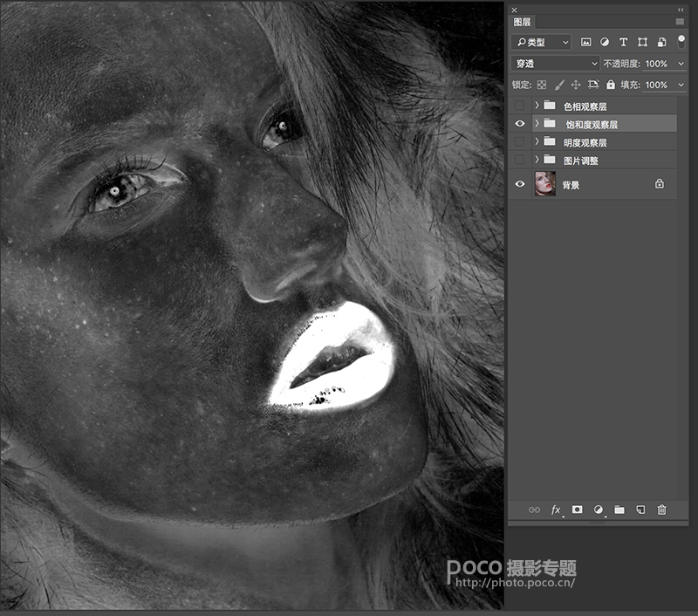Expand the 明度观察层 group
The image size is (698, 616).
[x=537, y=141]
